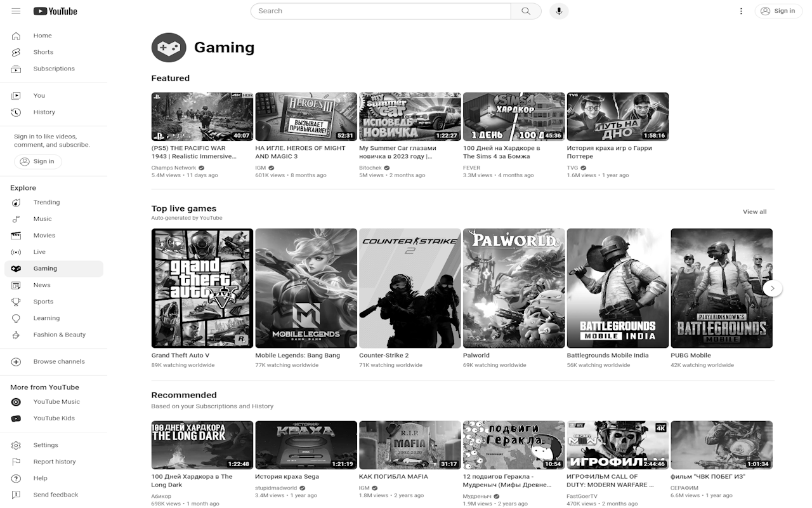Open the Bitochek channel link

pyautogui.click(x=370, y=168)
